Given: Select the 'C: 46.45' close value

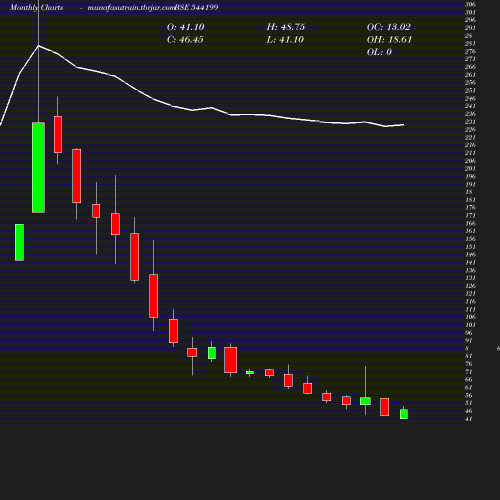Looking at the screenshot, I should click(x=185, y=40).
